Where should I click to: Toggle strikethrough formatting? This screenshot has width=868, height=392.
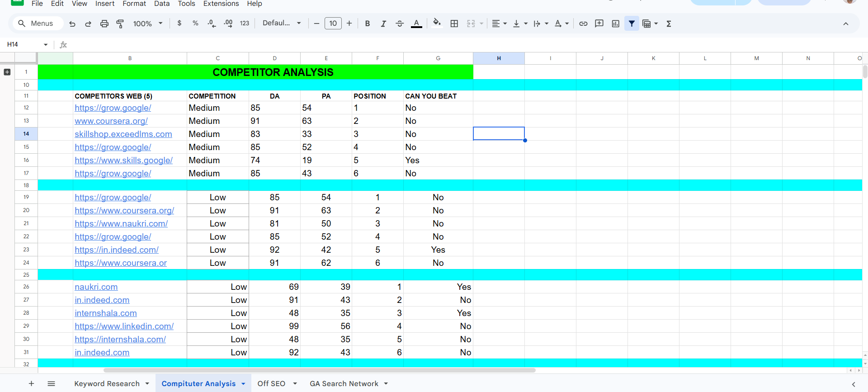coord(400,24)
